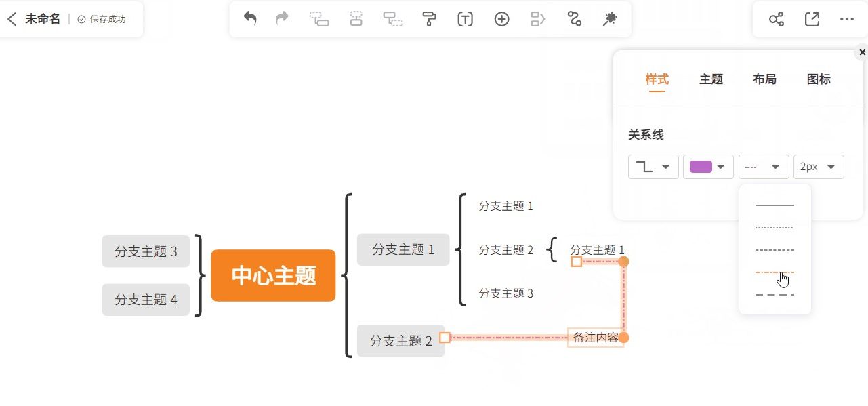This screenshot has height=406, width=868.
Task: Go back using the left chevron arrow
Action: (12, 19)
